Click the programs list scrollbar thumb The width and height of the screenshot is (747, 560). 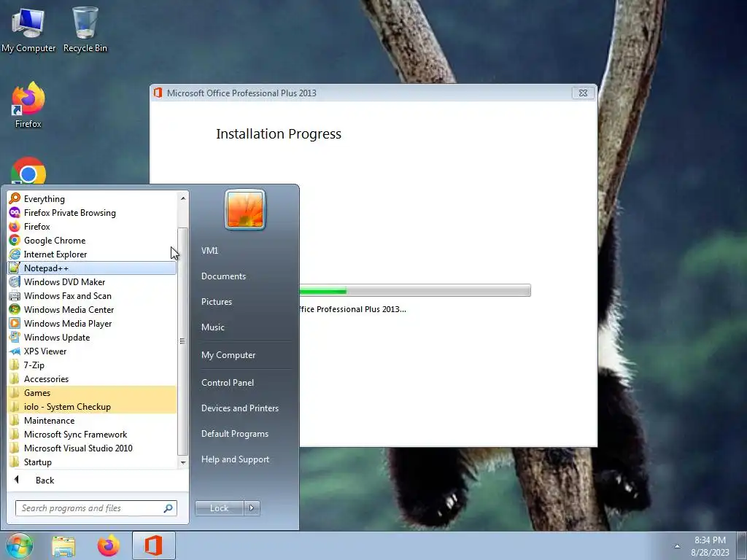coord(182,341)
